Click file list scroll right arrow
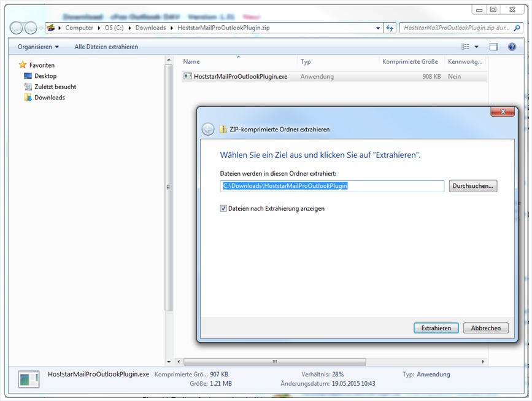 point(483,362)
